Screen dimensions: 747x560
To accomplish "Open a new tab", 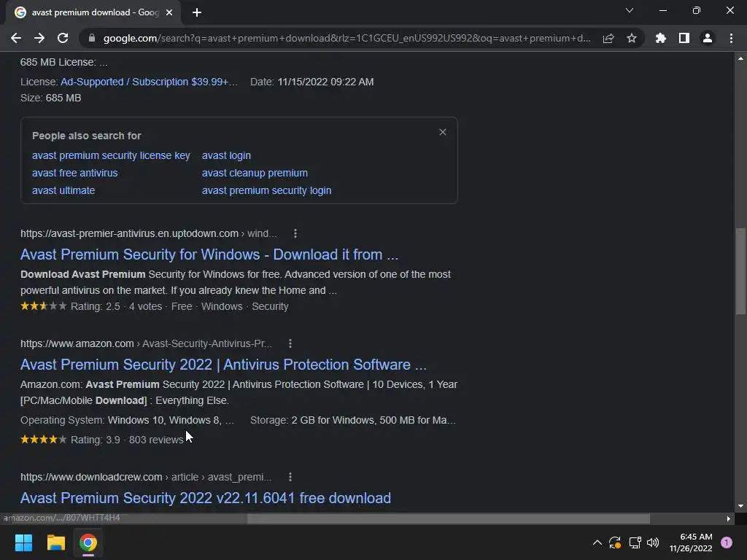I will tap(197, 12).
